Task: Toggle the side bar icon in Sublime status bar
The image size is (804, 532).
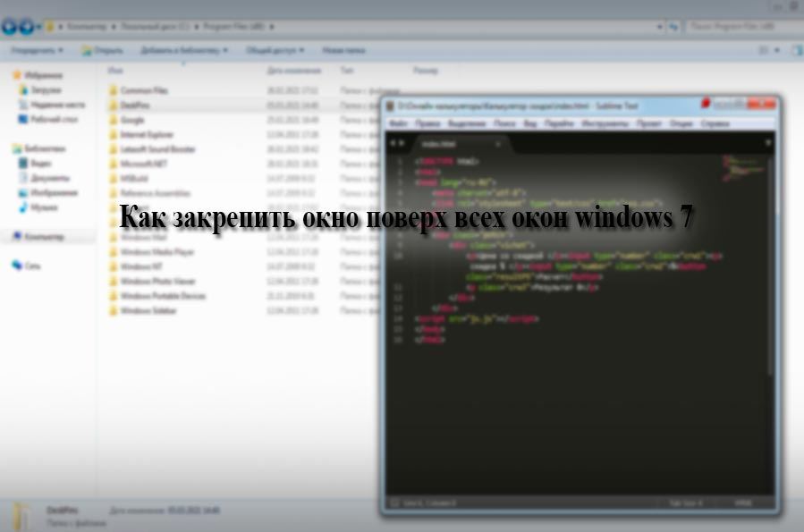Action: 394,503
